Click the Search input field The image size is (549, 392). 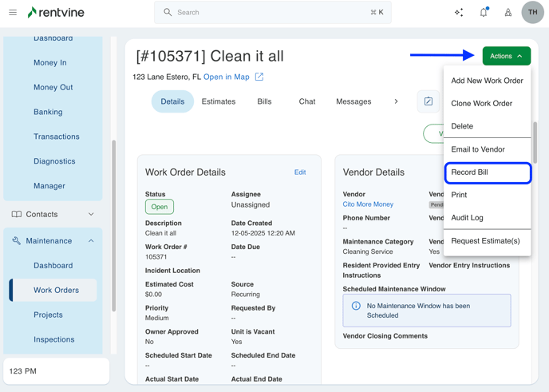[x=271, y=13]
